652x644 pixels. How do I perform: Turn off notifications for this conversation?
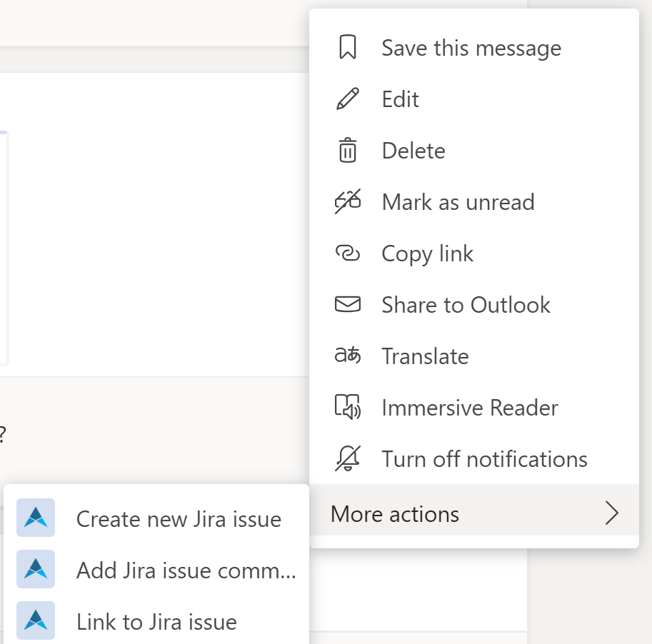click(484, 458)
